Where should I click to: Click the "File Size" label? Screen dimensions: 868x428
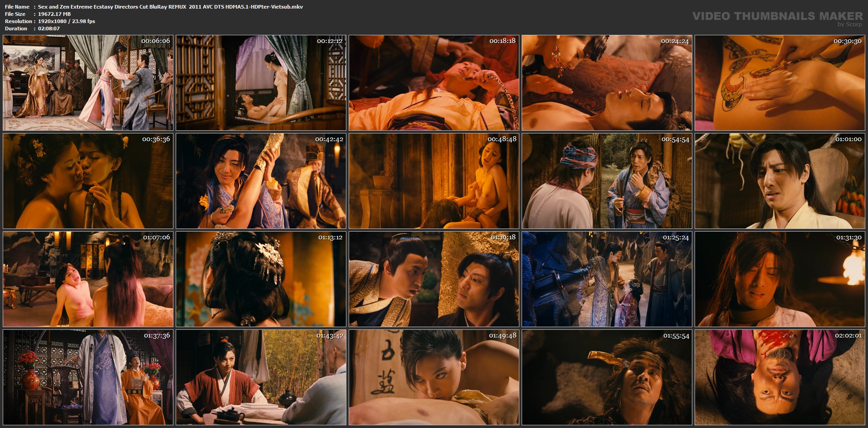[x=15, y=14]
